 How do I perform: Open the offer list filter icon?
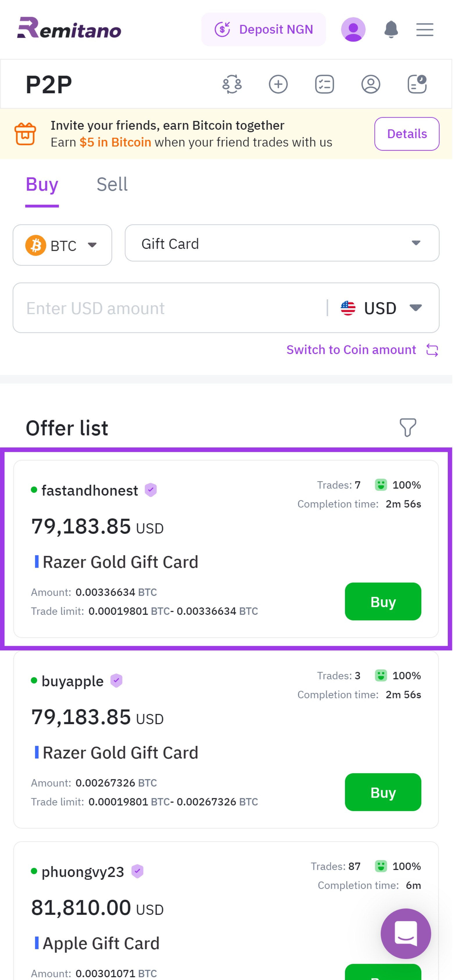coord(408,428)
